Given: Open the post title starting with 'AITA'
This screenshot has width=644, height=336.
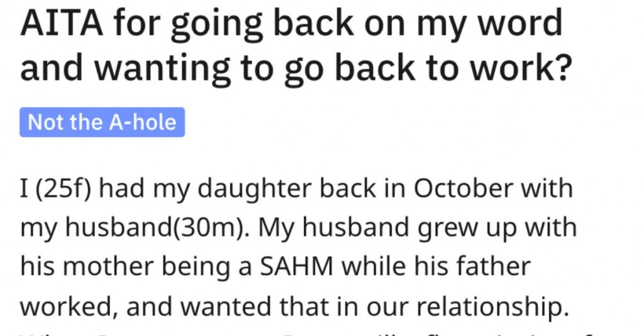Looking at the screenshot, I should 296,45.
